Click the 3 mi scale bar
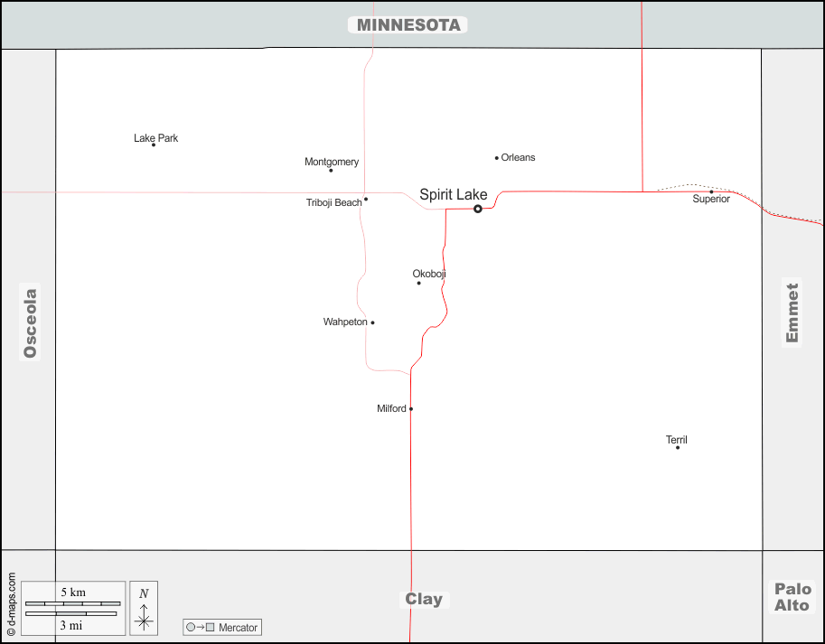 (70, 614)
